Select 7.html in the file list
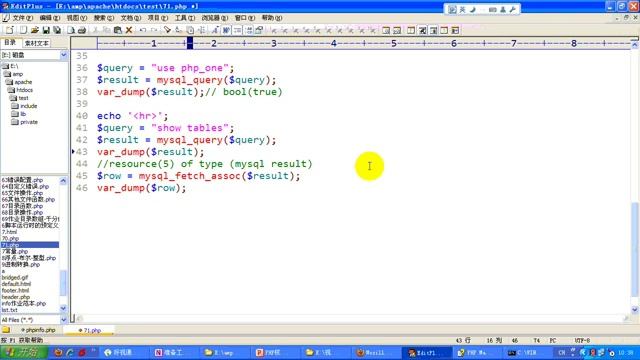The image size is (640, 360). 9,232
